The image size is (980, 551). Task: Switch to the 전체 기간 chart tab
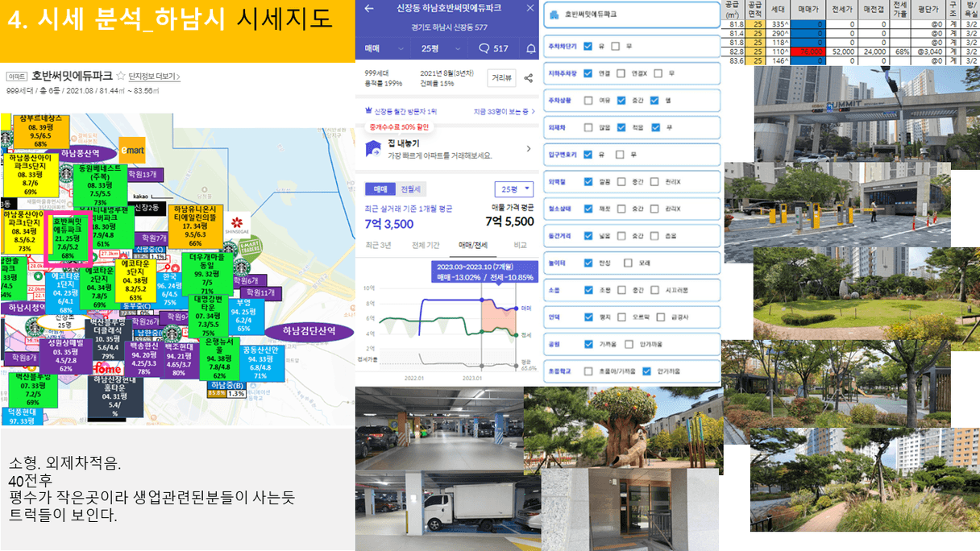[x=426, y=245]
